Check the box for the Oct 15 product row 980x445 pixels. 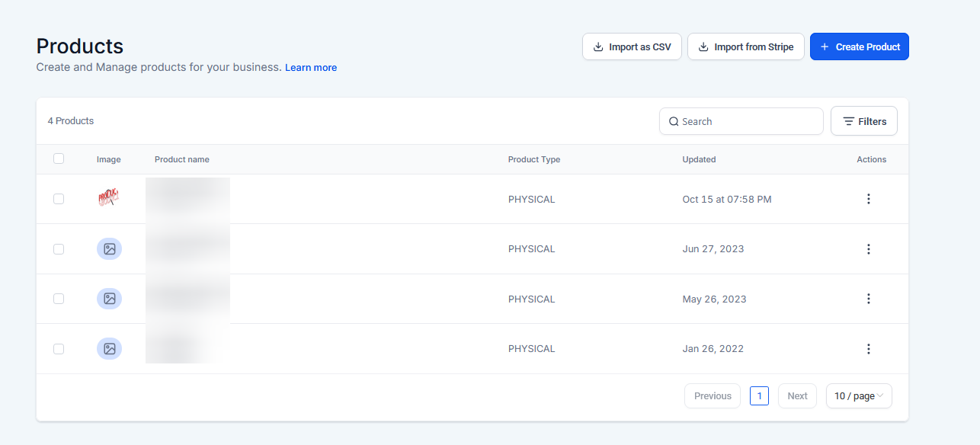pos(59,199)
